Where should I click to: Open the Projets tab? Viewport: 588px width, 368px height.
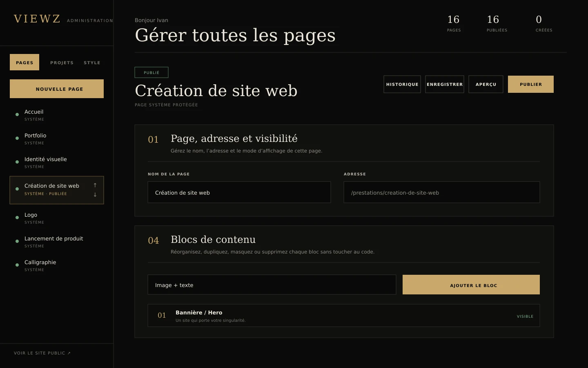(x=62, y=63)
